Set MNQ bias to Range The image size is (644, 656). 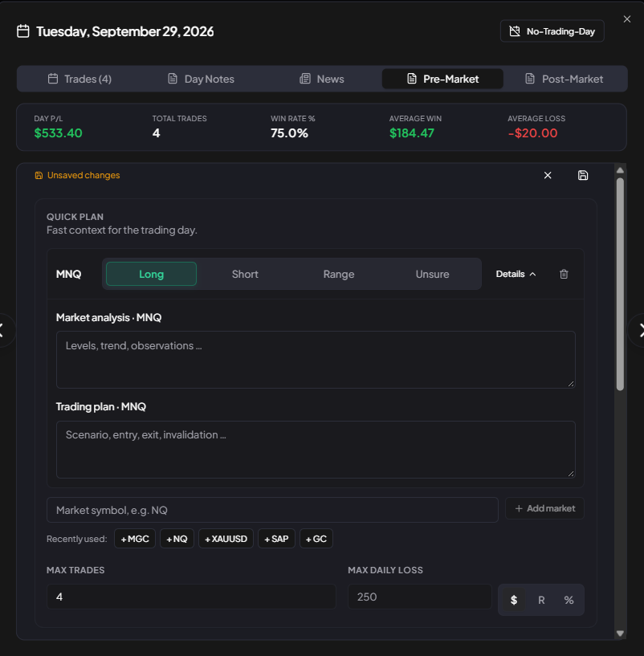339,274
